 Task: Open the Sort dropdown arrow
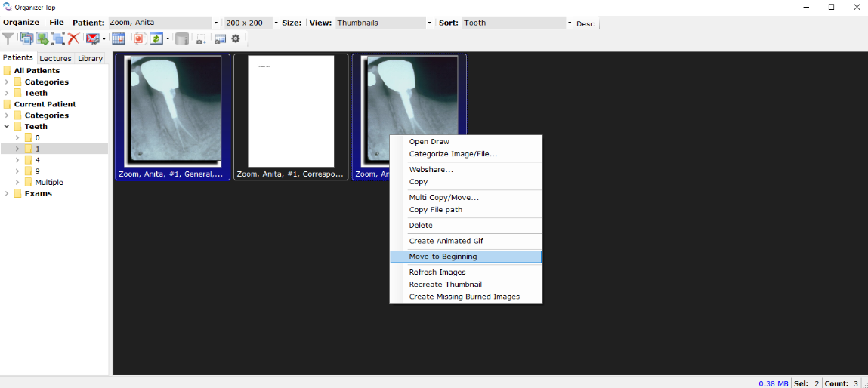coord(570,23)
